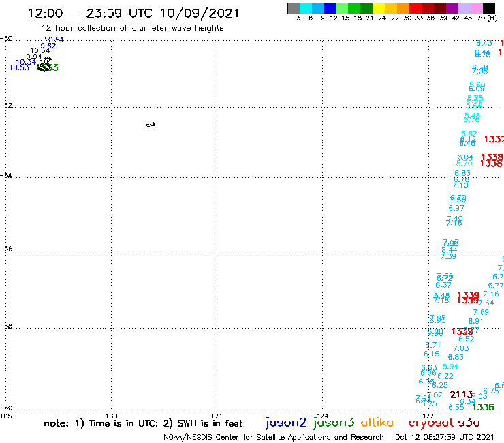Click the wave height value '6.71'
504x443 pixels.
432,345
